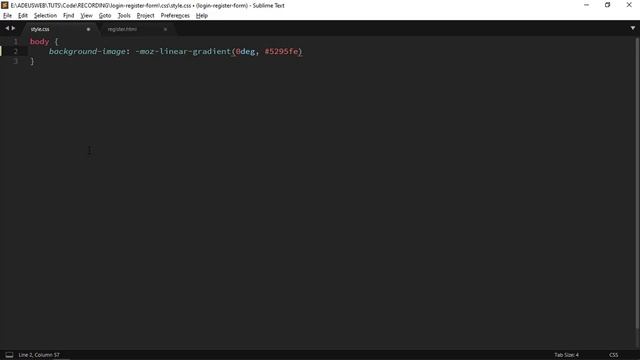This screenshot has height=360, width=640.
Task: Open the tab list dropdown arrow
Action: pyautogui.click(x=633, y=28)
